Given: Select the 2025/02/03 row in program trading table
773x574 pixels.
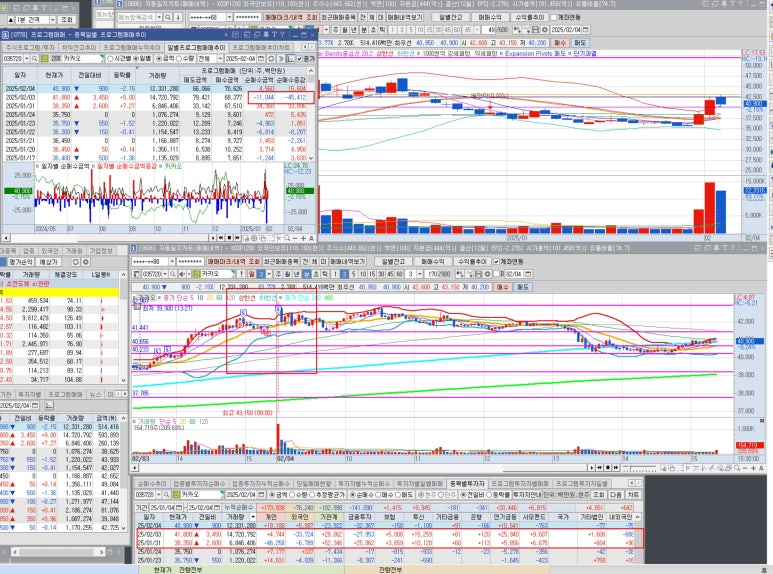Looking at the screenshot, I should click(x=155, y=97).
